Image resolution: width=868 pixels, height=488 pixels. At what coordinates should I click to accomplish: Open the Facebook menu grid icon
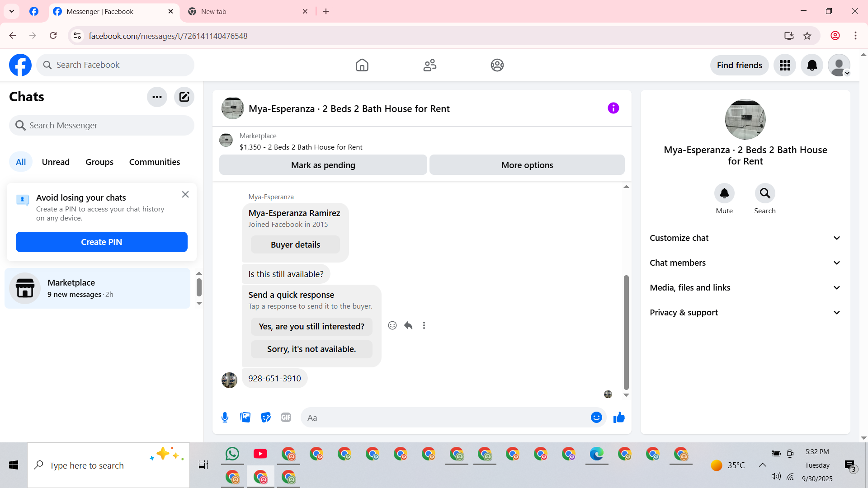coord(785,66)
